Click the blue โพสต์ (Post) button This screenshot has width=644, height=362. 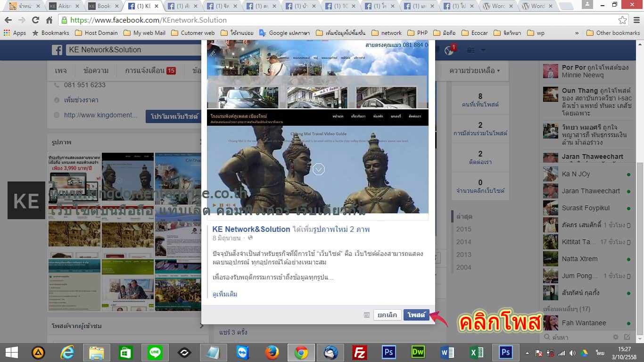click(x=416, y=315)
